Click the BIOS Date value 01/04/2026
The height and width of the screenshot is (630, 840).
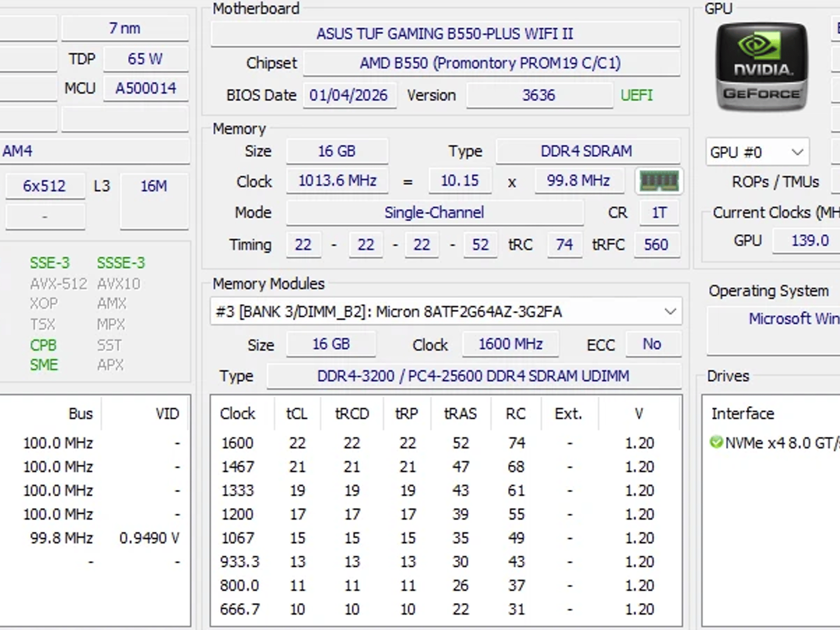point(349,95)
